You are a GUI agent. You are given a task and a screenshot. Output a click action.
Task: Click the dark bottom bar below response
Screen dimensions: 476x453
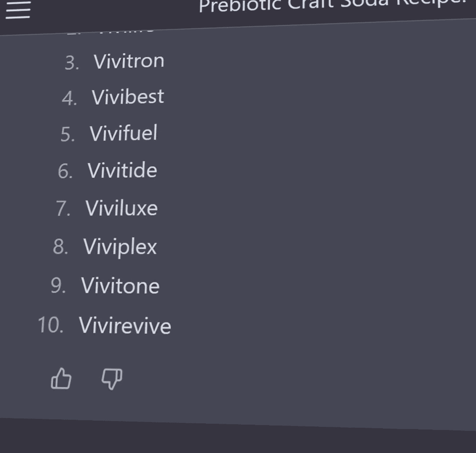click(x=238, y=437)
